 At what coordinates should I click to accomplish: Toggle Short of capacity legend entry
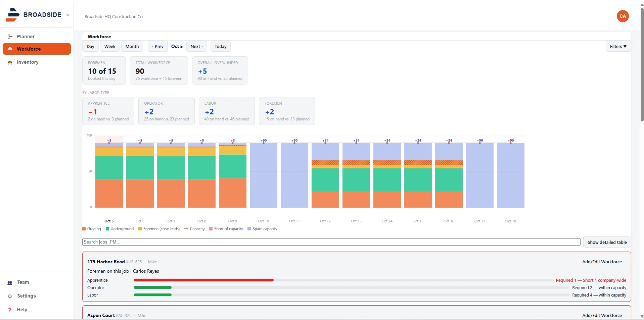pyautogui.click(x=226, y=229)
